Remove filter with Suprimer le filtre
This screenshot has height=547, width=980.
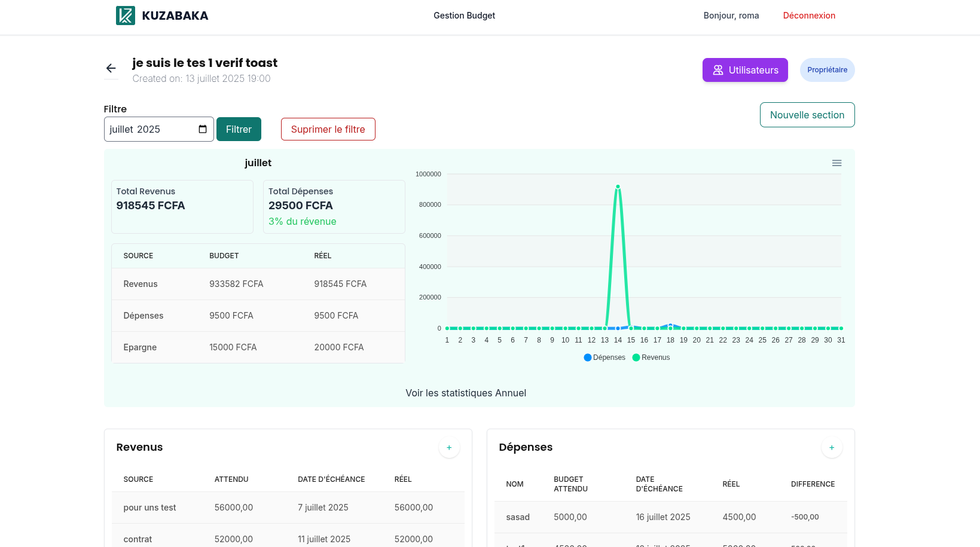tap(328, 129)
